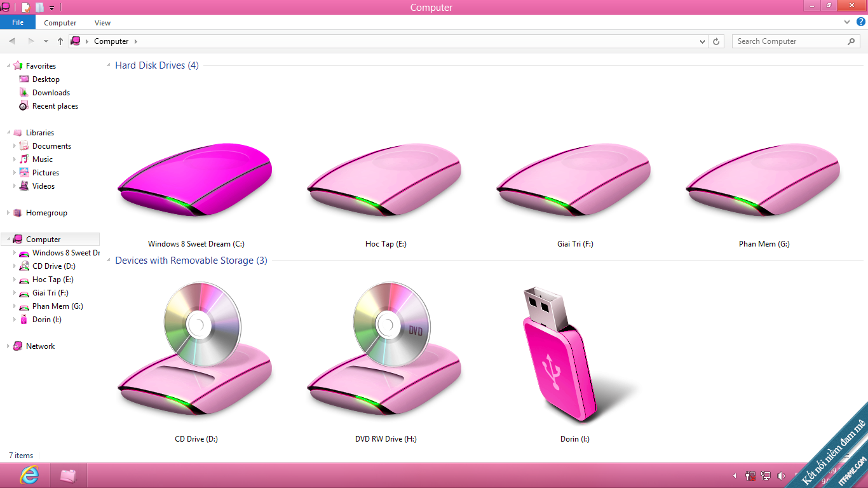Image resolution: width=868 pixels, height=488 pixels.
Task: Click the window system icon in title bar
Action: pyautogui.click(x=5, y=8)
